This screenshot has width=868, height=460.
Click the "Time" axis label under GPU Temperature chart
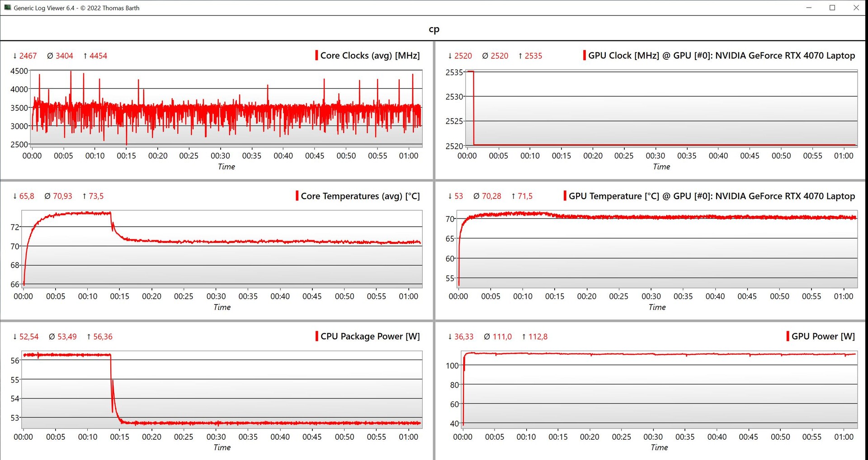(657, 308)
